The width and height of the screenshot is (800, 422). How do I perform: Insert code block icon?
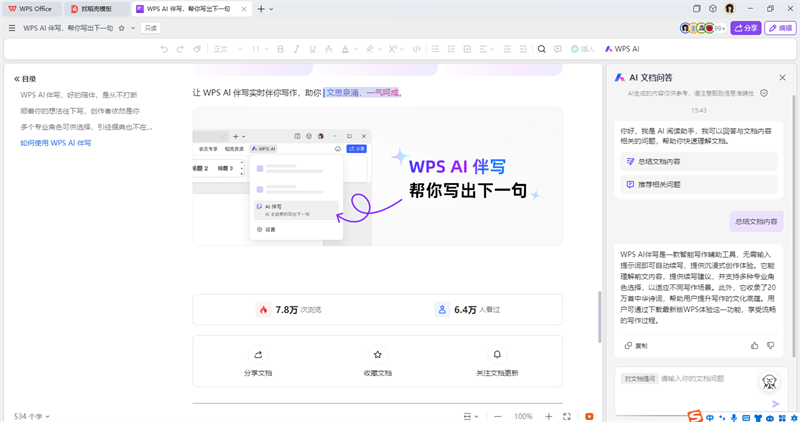[417, 49]
